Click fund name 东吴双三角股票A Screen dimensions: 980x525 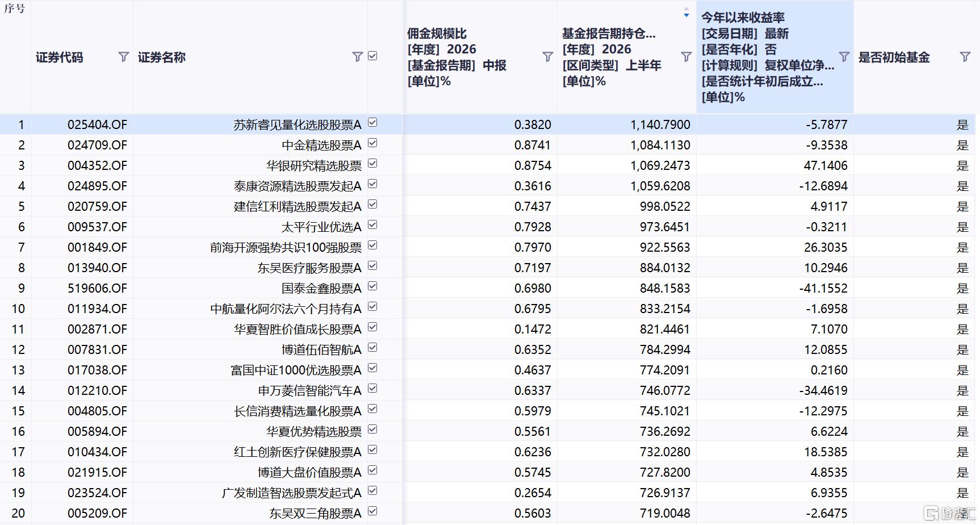click(x=315, y=513)
